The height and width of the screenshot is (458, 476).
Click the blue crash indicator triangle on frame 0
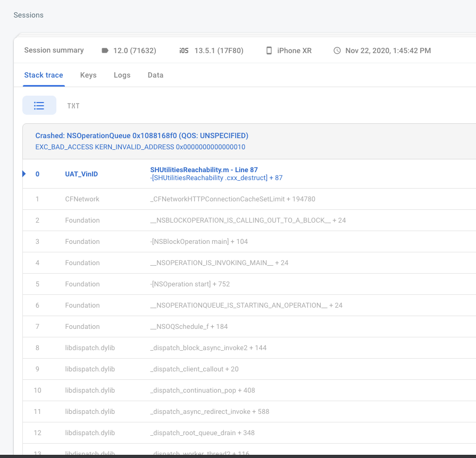(23, 174)
